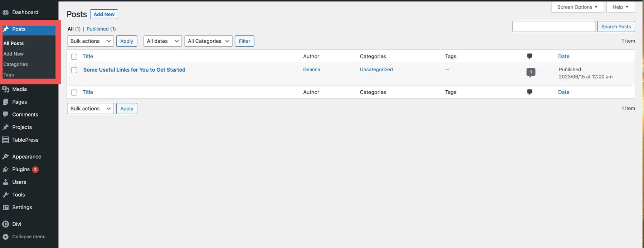Expand the All dates filter dropdown
Screen dimensions: 644x248
(x=162, y=41)
